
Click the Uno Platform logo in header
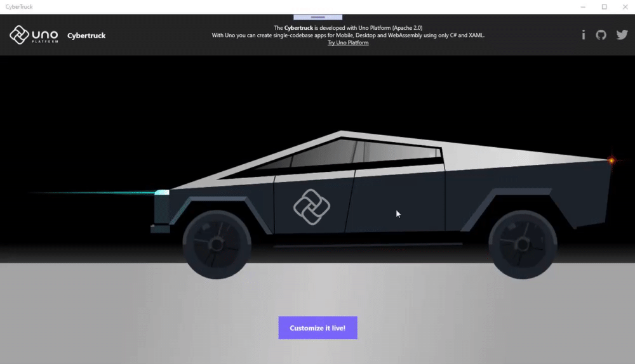pos(34,35)
